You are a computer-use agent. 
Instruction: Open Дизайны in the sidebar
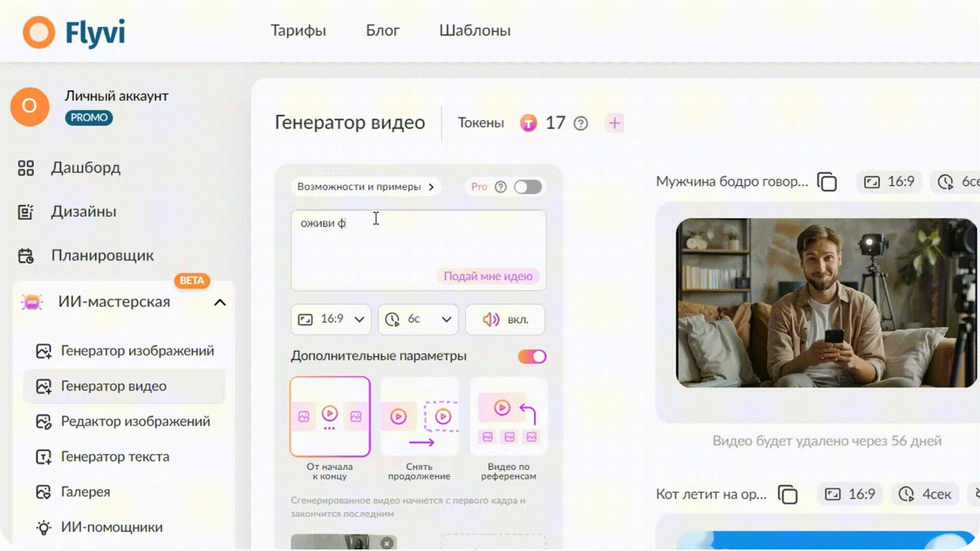point(67,212)
